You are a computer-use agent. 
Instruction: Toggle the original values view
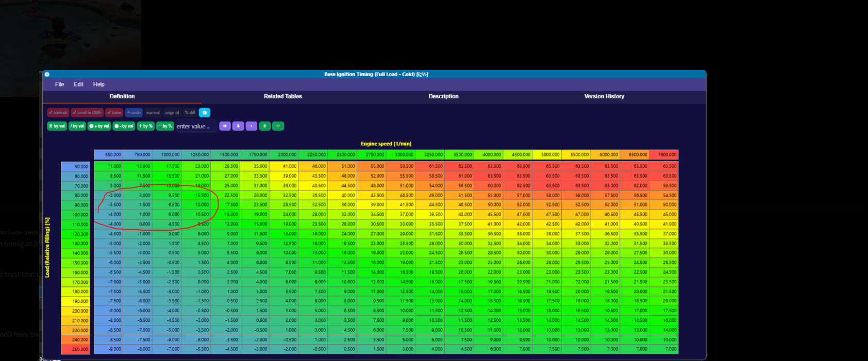click(172, 113)
